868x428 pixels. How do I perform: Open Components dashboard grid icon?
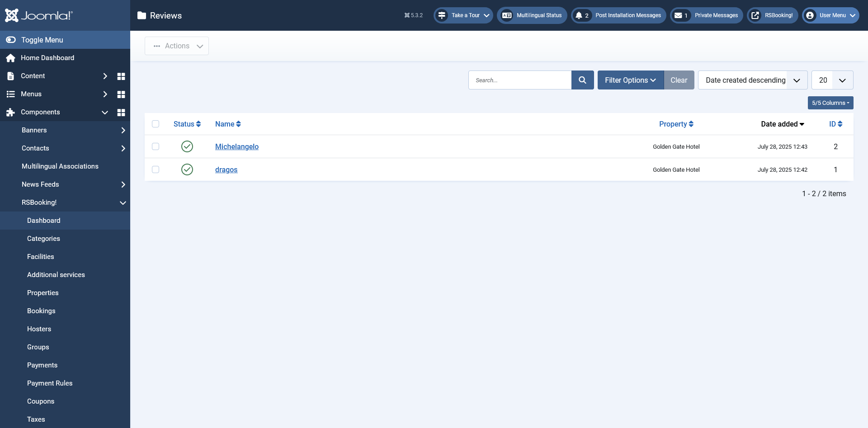[121, 113]
